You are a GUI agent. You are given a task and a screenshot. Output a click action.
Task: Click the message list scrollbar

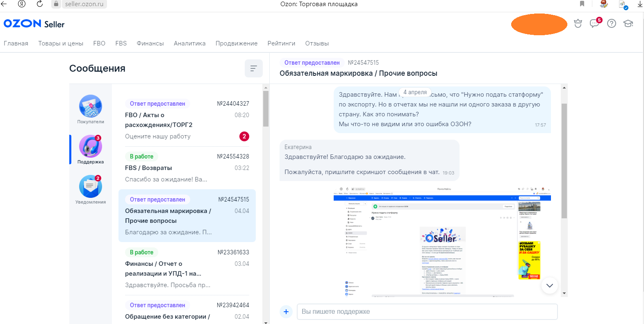tap(266, 109)
